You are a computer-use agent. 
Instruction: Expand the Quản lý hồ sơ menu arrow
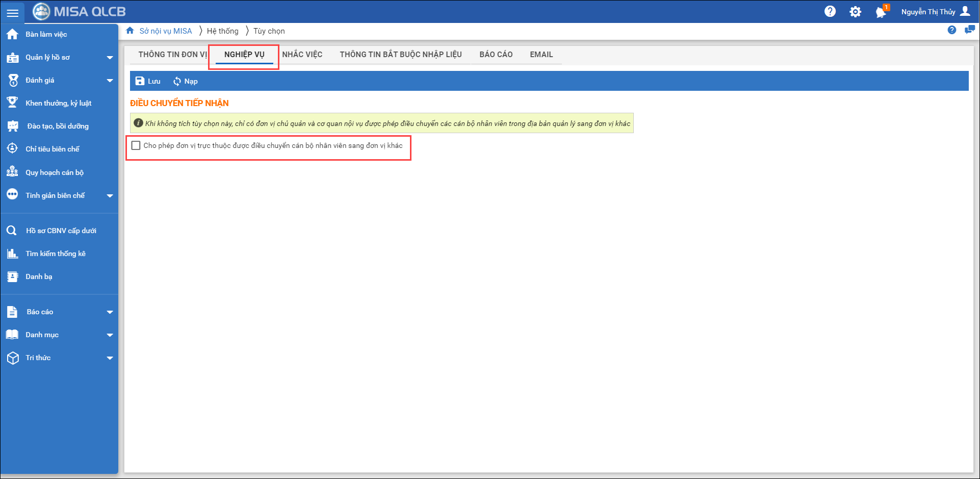[x=110, y=58]
